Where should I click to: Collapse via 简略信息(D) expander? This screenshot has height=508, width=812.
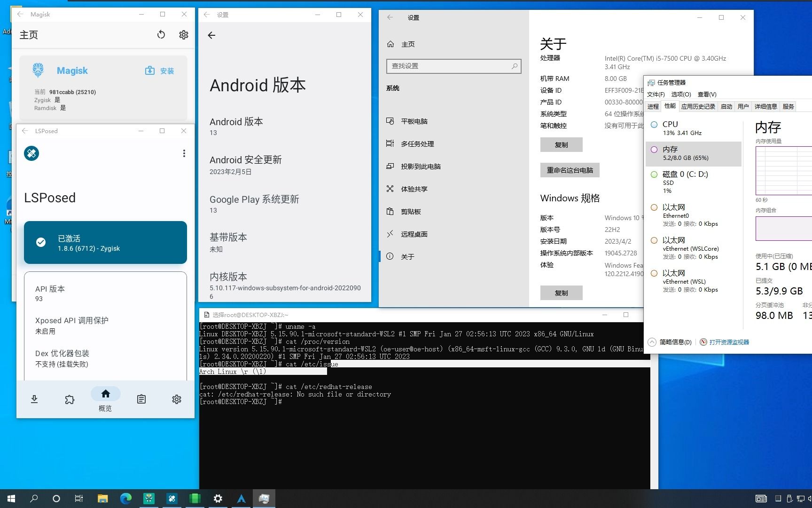click(x=670, y=342)
